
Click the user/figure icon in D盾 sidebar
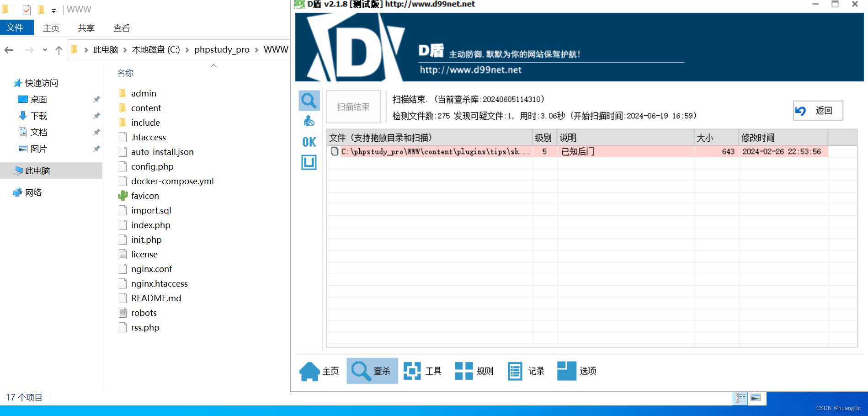tap(309, 121)
